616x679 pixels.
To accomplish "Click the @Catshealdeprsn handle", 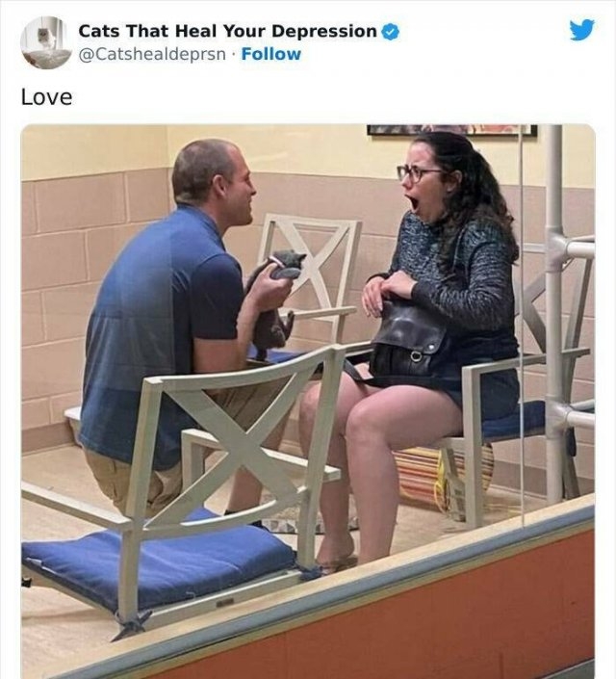I will (152, 55).
